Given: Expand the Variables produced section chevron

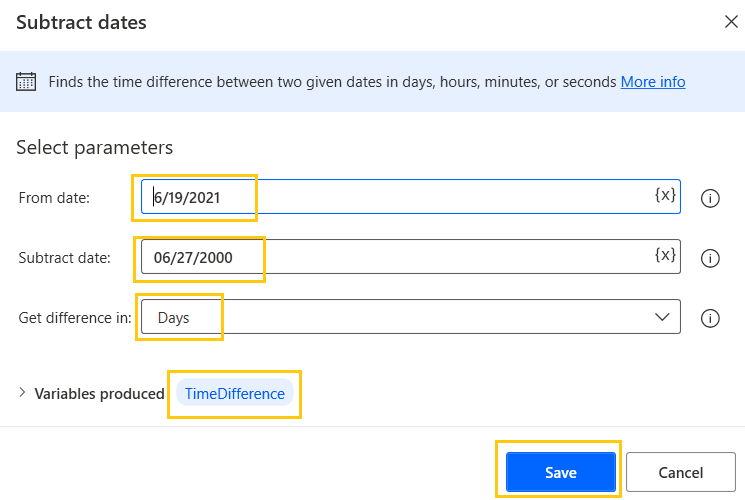Looking at the screenshot, I should click(x=22, y=393).
